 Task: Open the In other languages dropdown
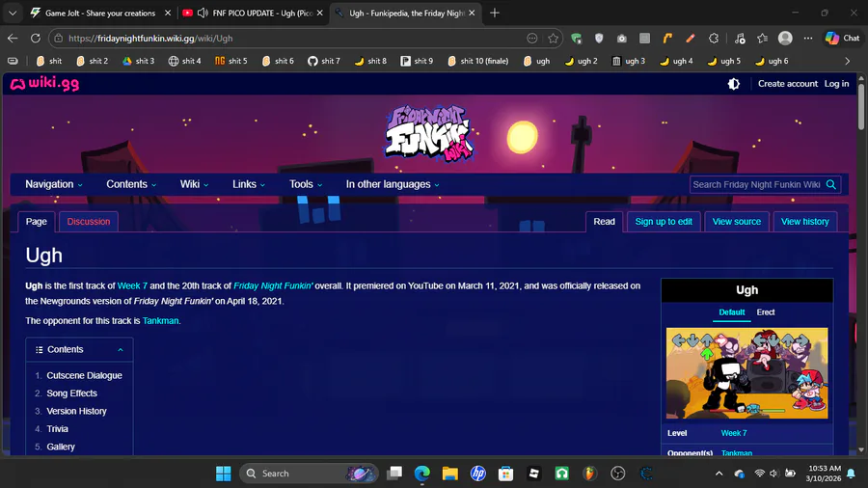pyautogui.click(x=393, y=184)
